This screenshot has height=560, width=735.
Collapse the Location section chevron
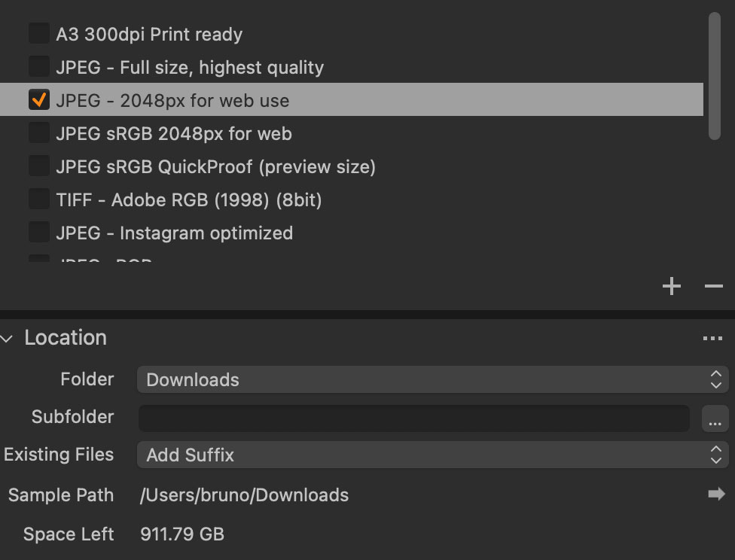point(8,339)
